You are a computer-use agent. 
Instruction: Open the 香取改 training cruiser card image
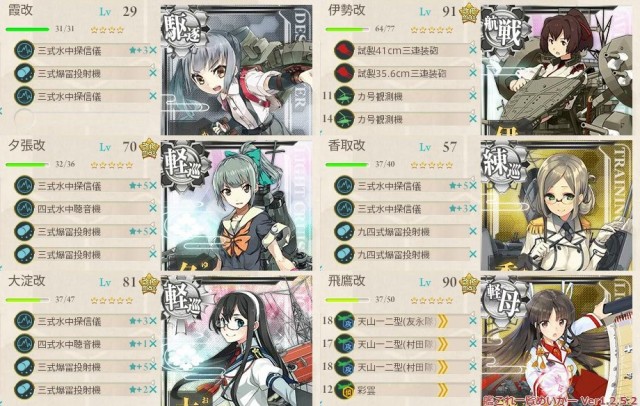coord(557,205)
